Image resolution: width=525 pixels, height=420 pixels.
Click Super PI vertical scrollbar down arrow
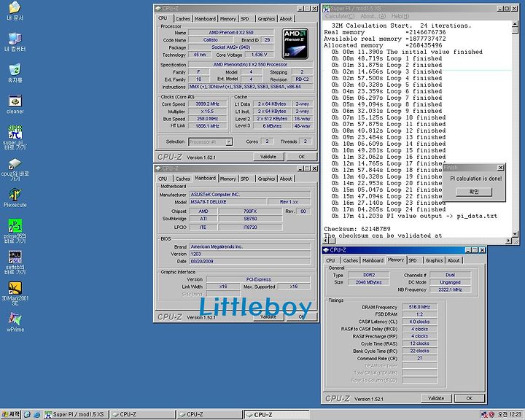[515, 234]
